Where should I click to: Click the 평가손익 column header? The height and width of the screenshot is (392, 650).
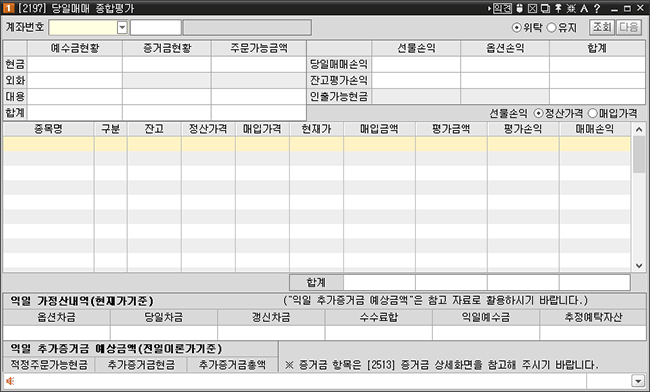pyautogui.click(x=523, y=129)
